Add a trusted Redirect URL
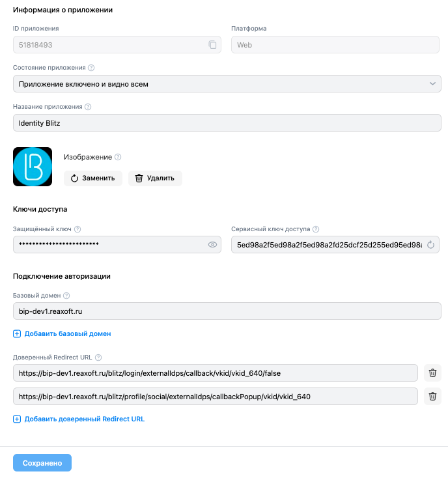Viewport: 448px width, 478px height. pyautogui.click(x=79, y=419)
